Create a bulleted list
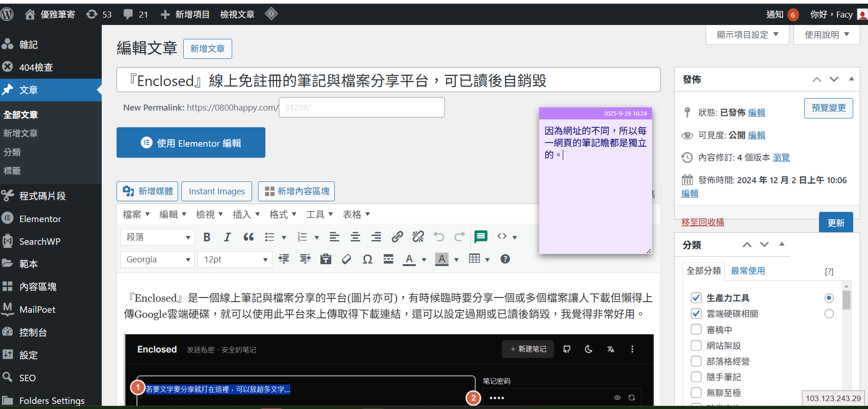This screenshot has height=409, width=868. point(270,237)
